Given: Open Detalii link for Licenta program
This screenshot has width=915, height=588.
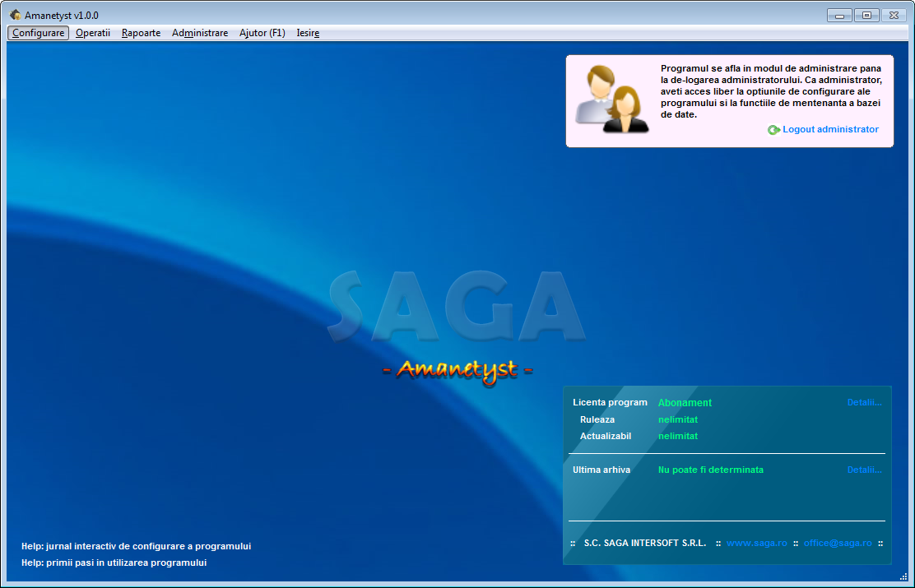Looking at the screenshot, I should 864,402.
